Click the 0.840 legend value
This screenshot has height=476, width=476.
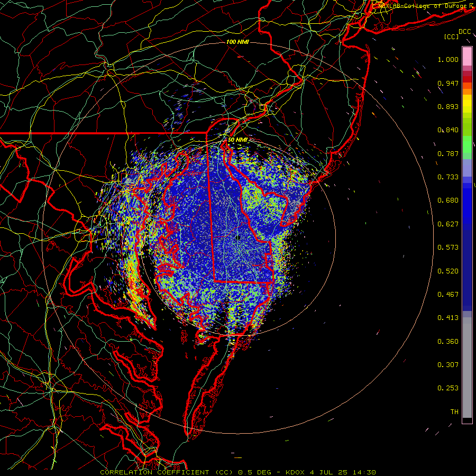click(448, 130)
